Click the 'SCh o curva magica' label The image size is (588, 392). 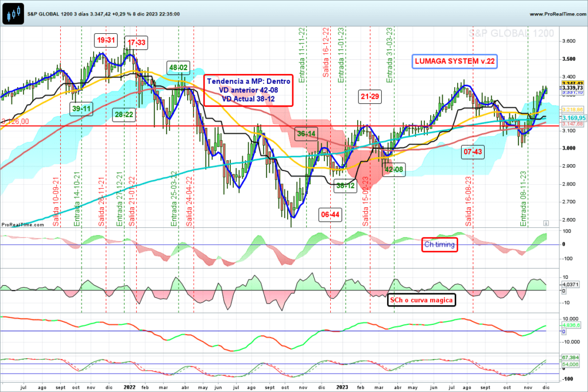click(x=421, y=300)
